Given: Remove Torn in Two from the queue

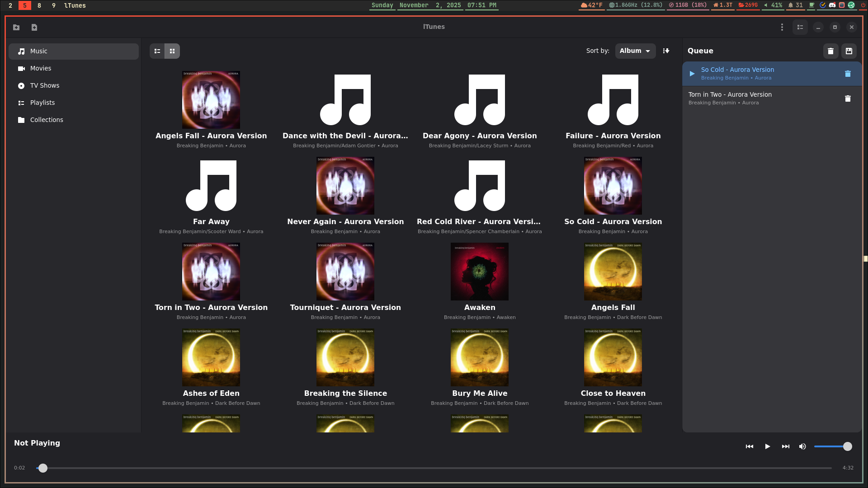Looking at the screenshot, I should pos(848,99).
